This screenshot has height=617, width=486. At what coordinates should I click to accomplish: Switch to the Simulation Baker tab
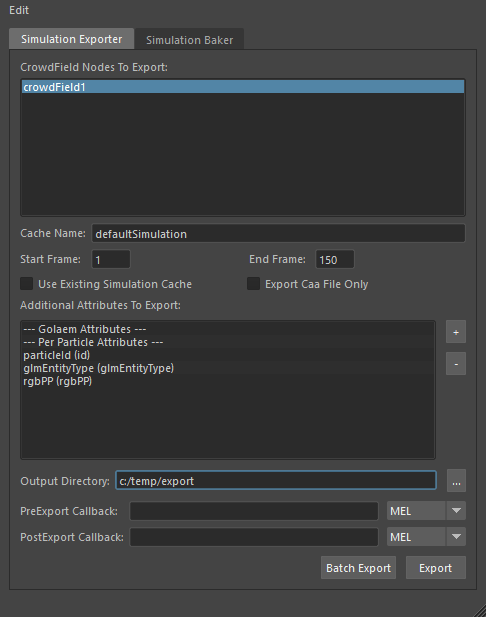click(x=189, y=39)
